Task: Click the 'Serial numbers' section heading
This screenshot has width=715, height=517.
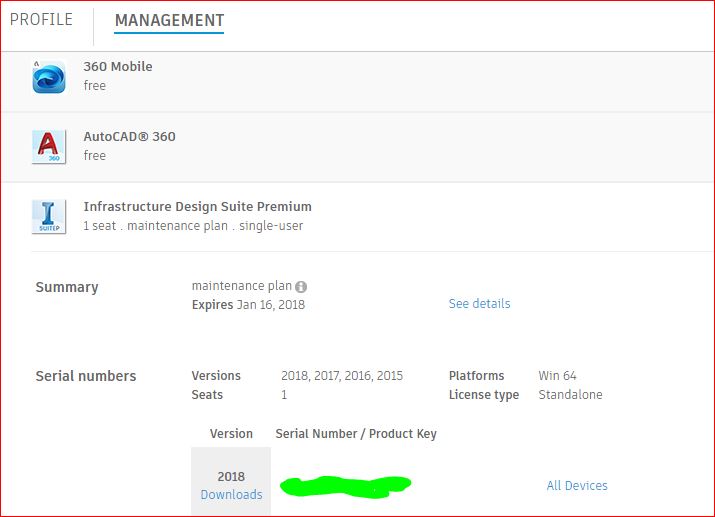Action: [86, 376]
